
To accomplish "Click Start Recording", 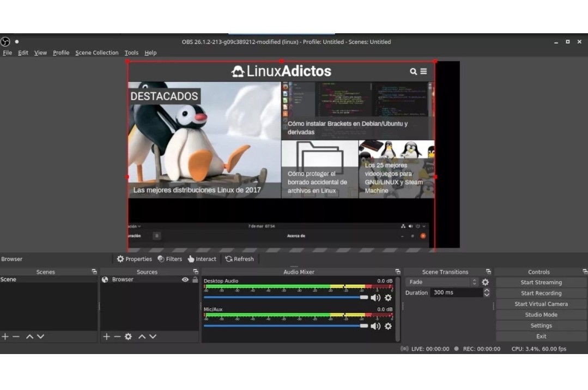I will [x=541, y=293].
